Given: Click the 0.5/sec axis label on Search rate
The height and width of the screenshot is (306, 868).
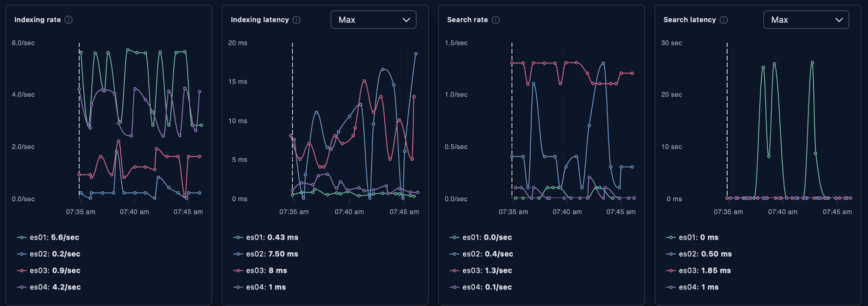Looking at the screenshot, I should pyautogui.click(x=456, y=146).
